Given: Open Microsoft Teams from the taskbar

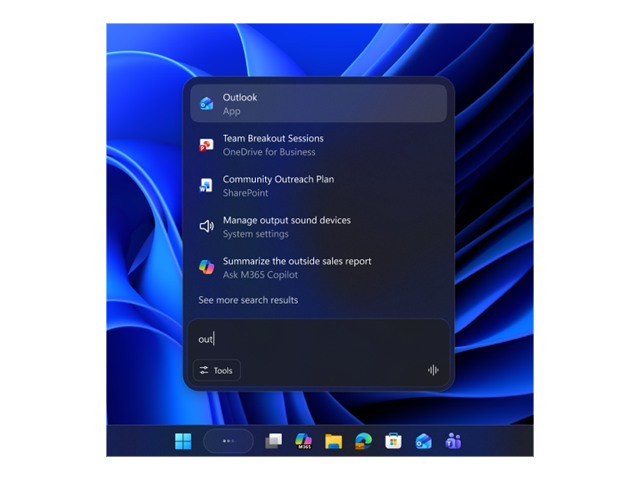Looking at the screenshot, I should (x=453, y=441).
